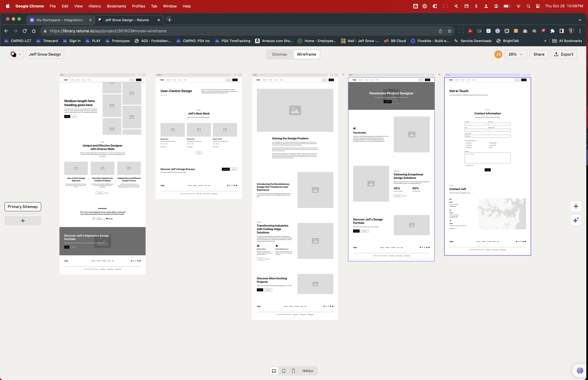The width and height of the screenshot is (588, 380).
Task: Open the View menu
Action: (79, 6)
